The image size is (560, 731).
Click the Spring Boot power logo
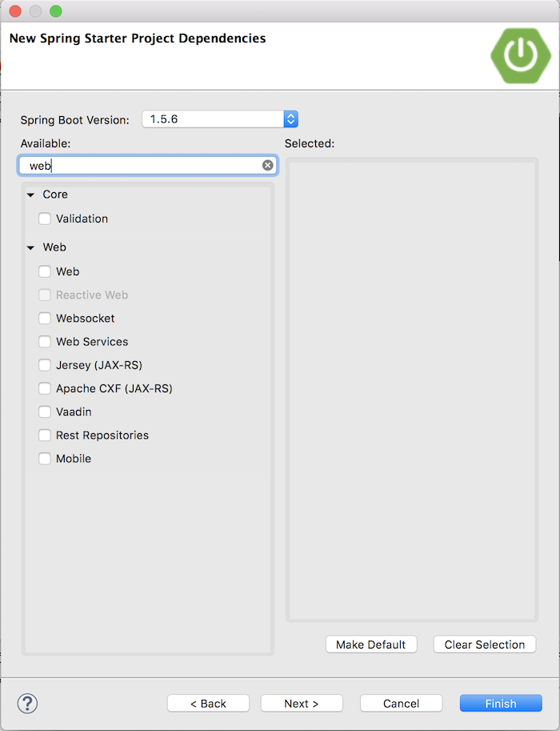tap(521, 56)
